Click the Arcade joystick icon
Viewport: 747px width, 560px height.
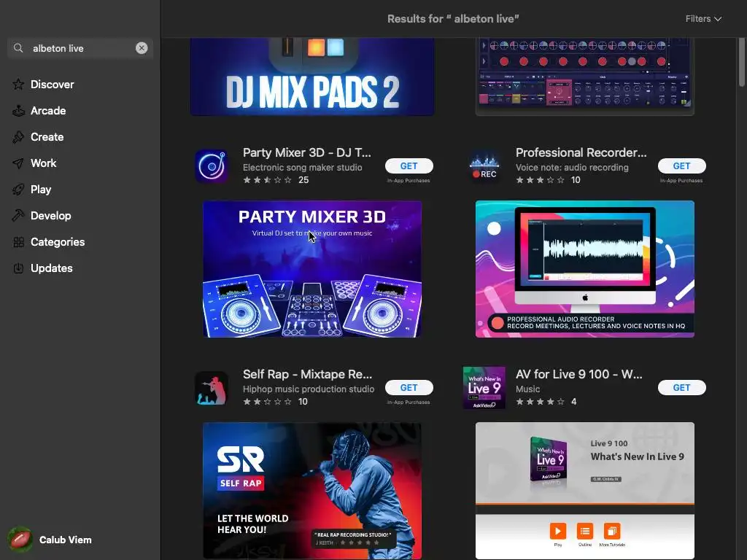[18, 111]
